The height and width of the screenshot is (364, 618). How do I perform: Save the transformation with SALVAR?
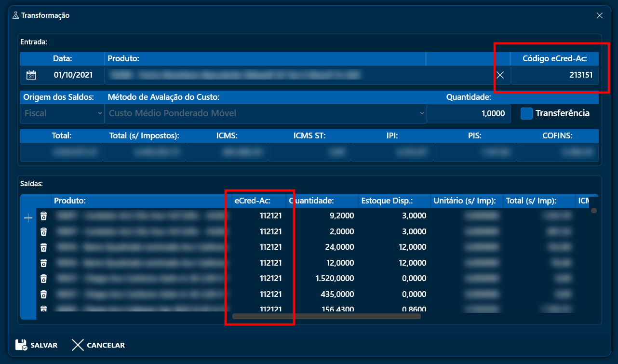[x=37, y=345]
